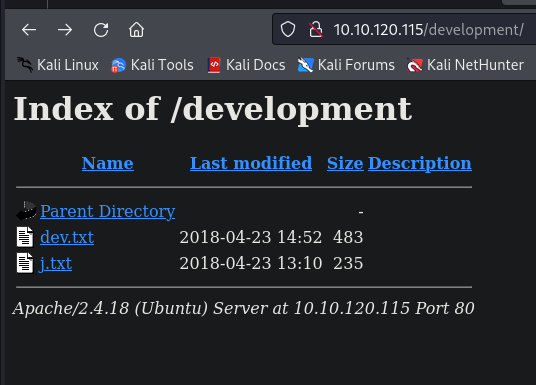Sort the listing by Name
This screenshot has height=385, width=536.
point(108,163)
